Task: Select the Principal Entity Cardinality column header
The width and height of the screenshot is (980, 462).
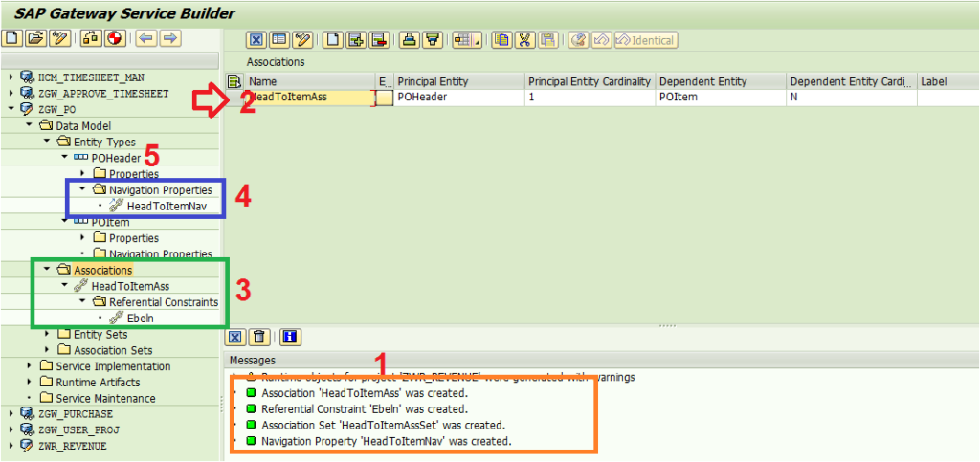Action: point(590,82)
